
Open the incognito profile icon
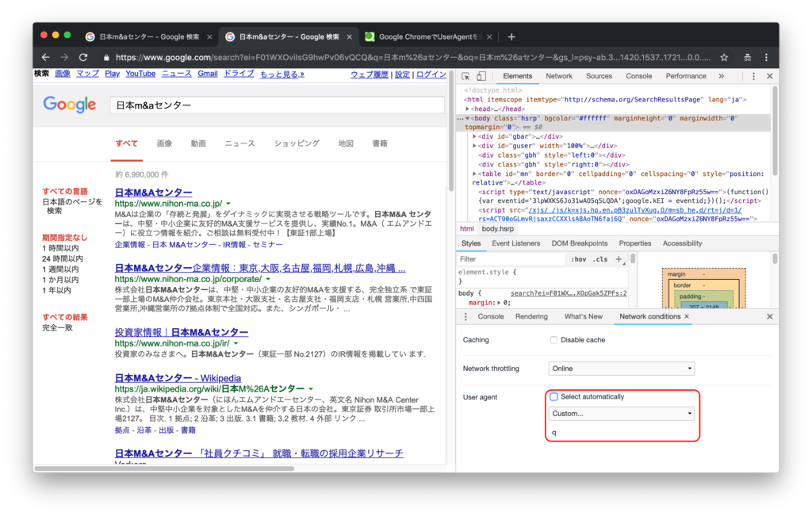pos(747,57)
